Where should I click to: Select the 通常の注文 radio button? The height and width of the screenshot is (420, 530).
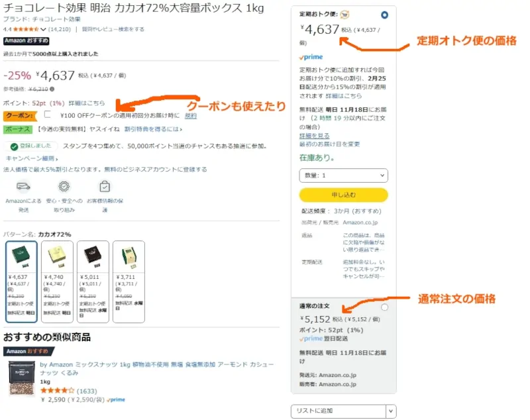coord(385,307)
